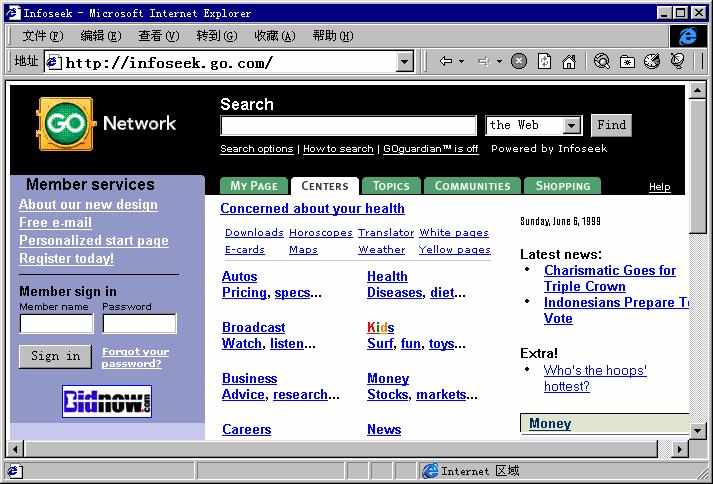Click the Member name input field
The height and width of the screenshot is (484, 713).
click(56, 324)
